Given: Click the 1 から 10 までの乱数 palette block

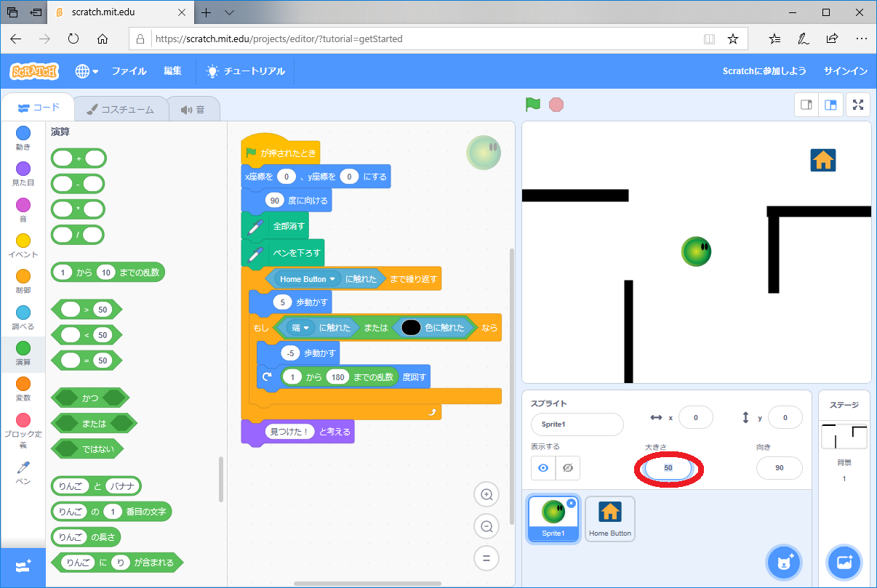Looking at the screenshot, I should coord(108,273).
